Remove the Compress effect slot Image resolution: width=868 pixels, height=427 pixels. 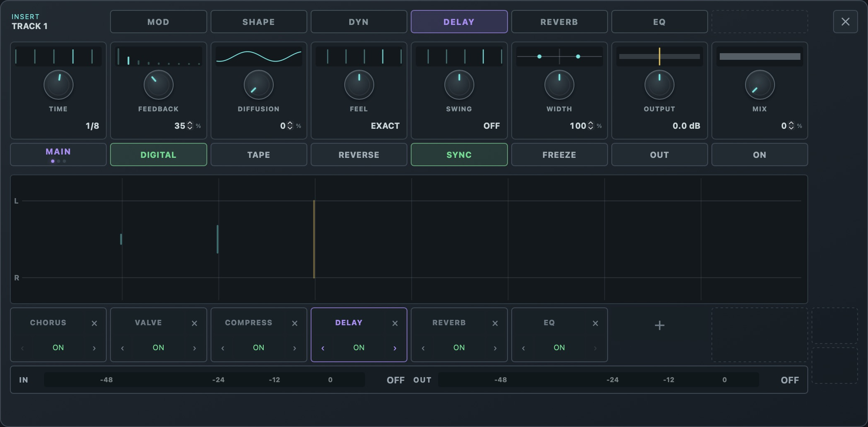click(295, 323)
